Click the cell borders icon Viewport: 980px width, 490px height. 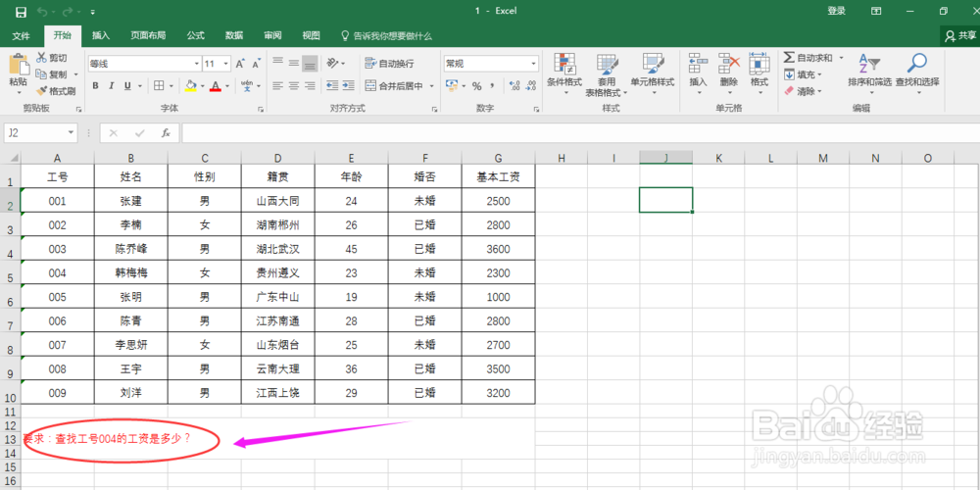pos(159,85)
